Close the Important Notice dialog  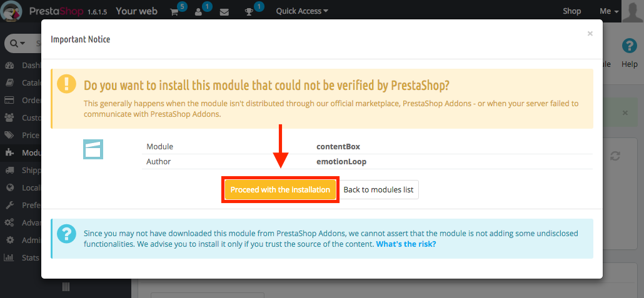590,34
